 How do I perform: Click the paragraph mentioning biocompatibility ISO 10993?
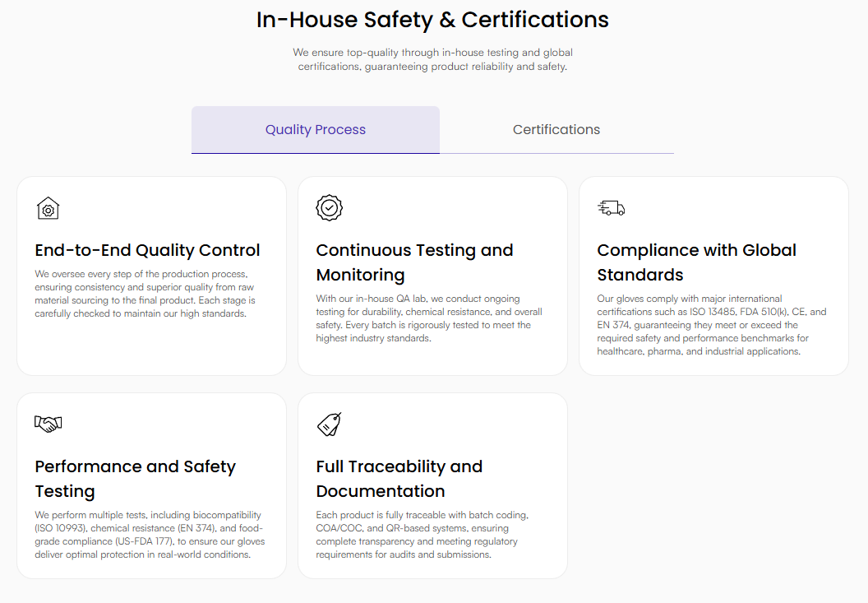(x=149, y=535)
